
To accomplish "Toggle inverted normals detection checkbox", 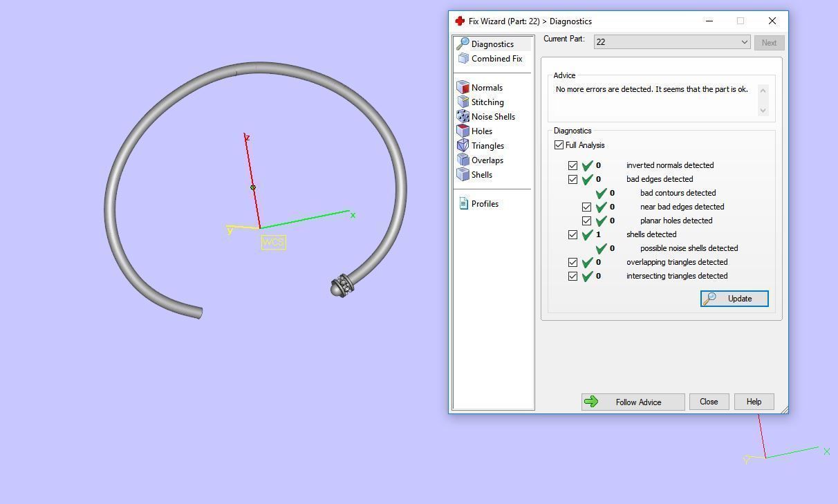I will coord(573,166).
